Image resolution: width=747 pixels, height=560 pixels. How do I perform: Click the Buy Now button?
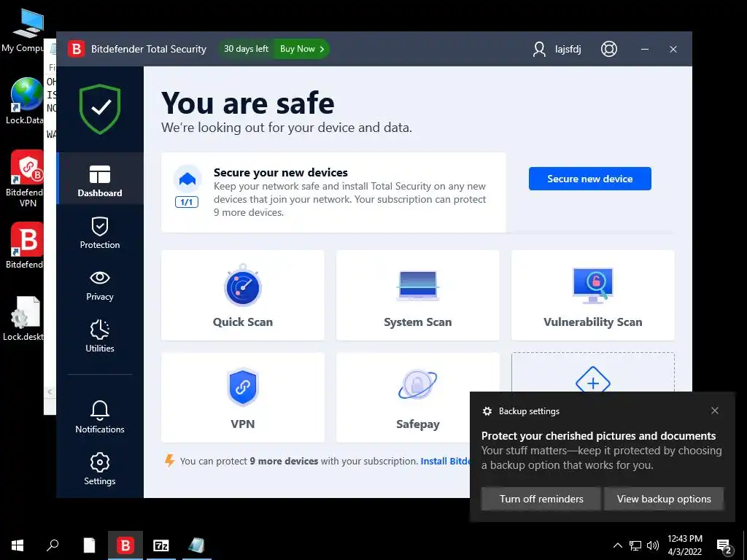click(302, 49)
